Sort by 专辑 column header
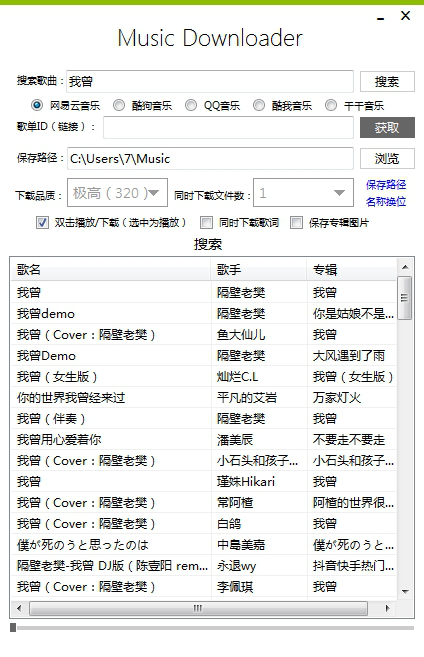 click(x=352, y=269)
